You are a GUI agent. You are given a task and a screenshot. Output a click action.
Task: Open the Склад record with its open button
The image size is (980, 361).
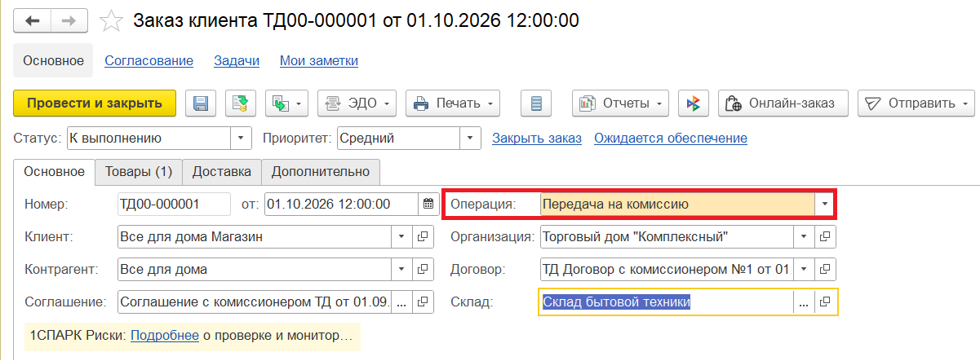pyautogui.click(x=825, y=302)
